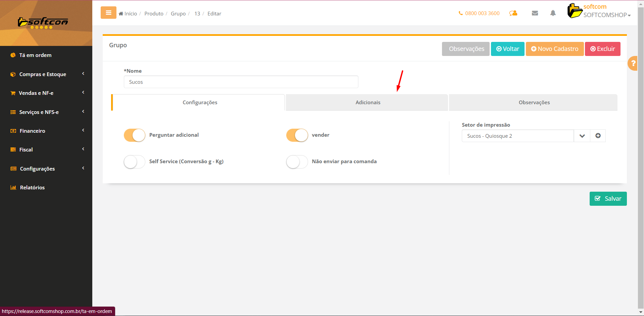Click the Nome input field
This screenshot has width=644, height=316.
tap(241, 82)
